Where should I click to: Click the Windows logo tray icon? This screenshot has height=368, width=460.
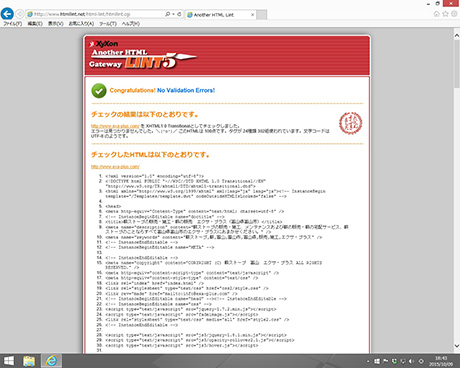[377, 361]
